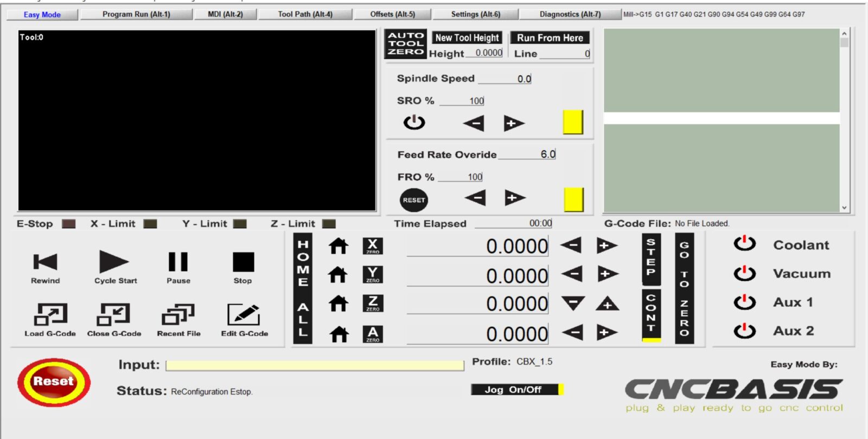Open the Edit G-Code pencil icon
This screenshot has width=868, height=439.
(x=244, y=314)
